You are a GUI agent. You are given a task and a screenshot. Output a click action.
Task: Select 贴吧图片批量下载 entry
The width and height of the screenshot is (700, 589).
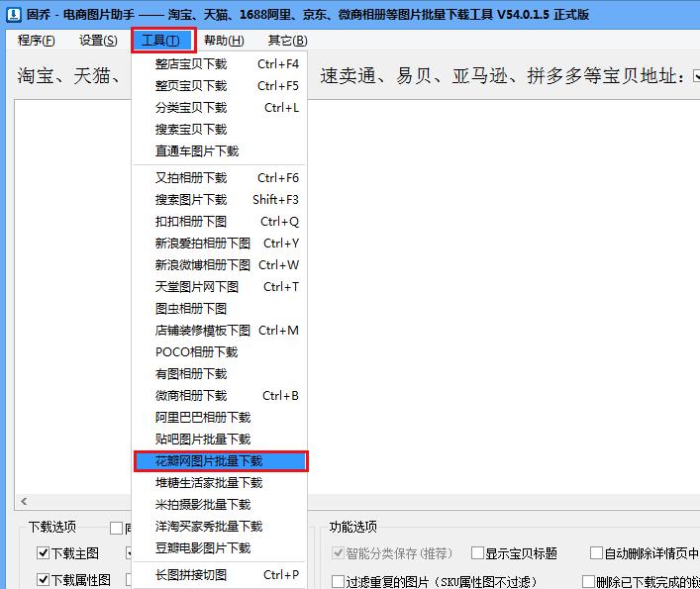[220, 440]
